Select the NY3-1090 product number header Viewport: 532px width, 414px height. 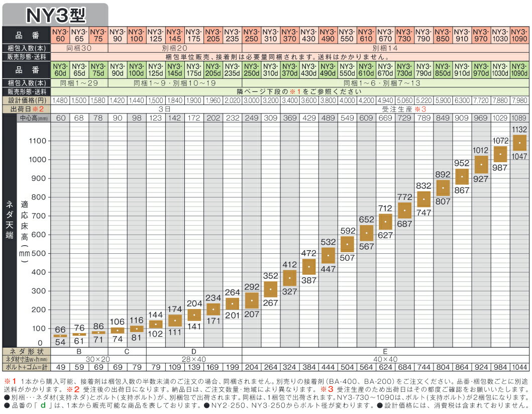point(519,34)
